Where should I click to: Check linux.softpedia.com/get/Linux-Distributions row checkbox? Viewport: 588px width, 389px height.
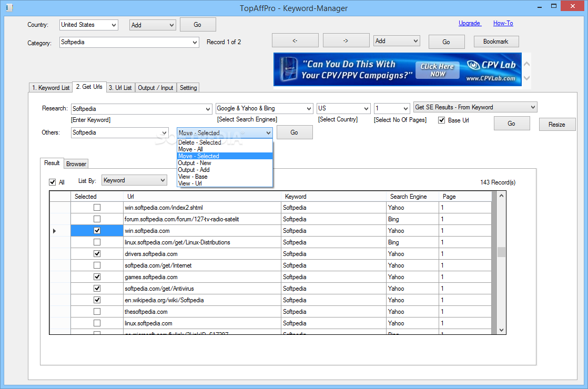[x=97, y=242]
